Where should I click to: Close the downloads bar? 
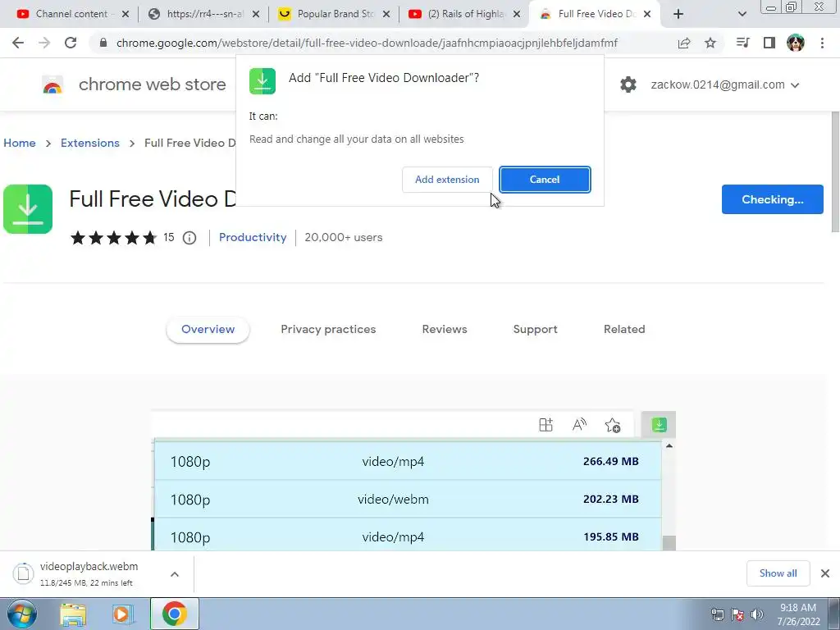[x=825, y=573]
